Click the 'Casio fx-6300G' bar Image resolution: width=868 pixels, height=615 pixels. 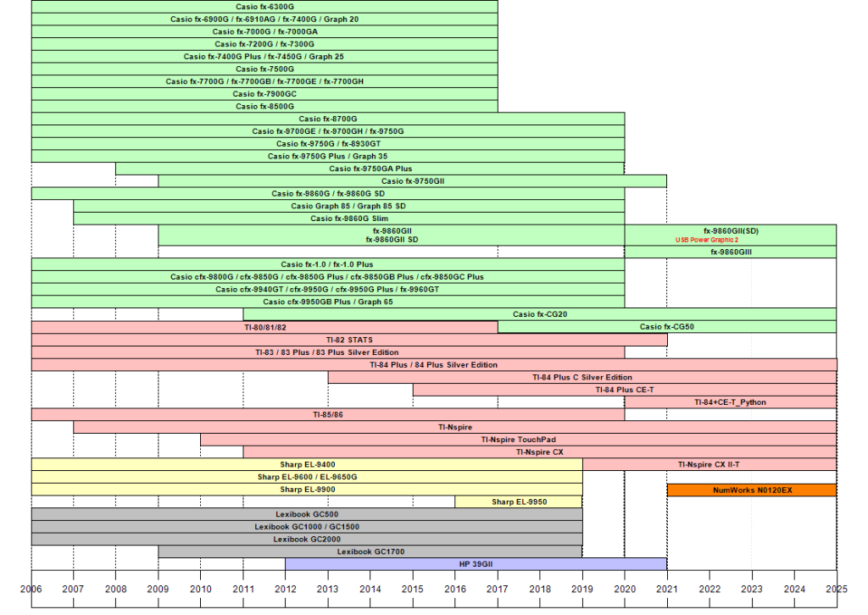pyautogui.click(x=264, y=7)
